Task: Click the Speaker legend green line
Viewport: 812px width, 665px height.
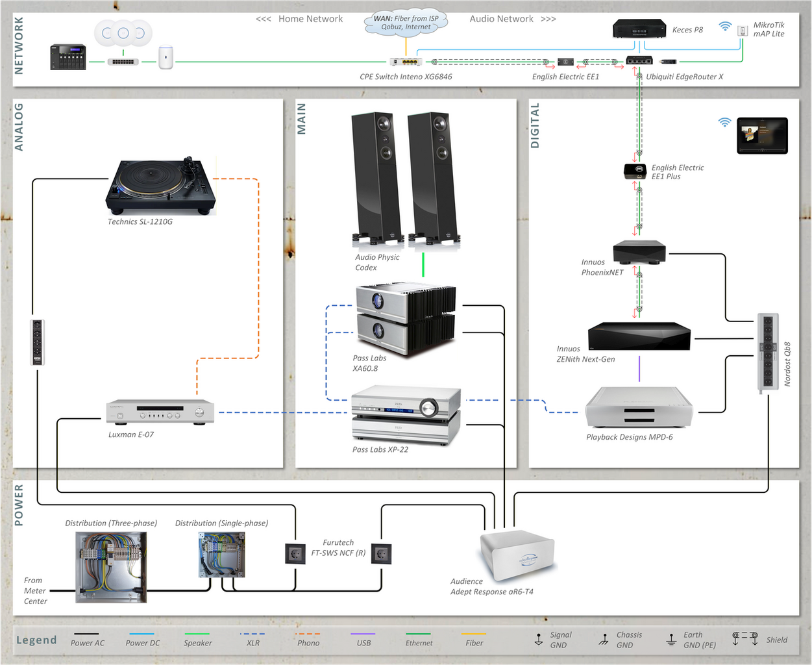Action: (197, 634)
